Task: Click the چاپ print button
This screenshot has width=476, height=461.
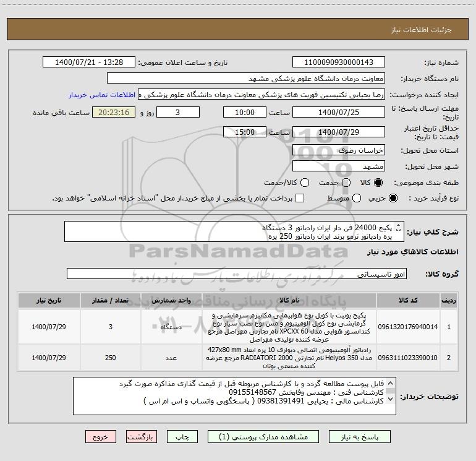Action: click(x=182, y=437)
